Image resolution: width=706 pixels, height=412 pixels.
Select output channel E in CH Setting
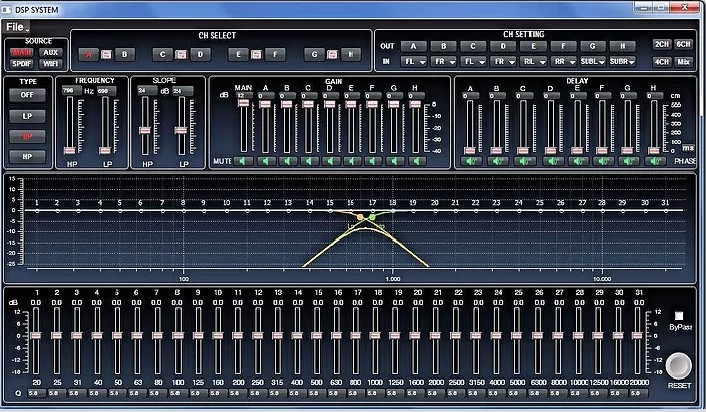pyautogui.click(x=535, y=45)
